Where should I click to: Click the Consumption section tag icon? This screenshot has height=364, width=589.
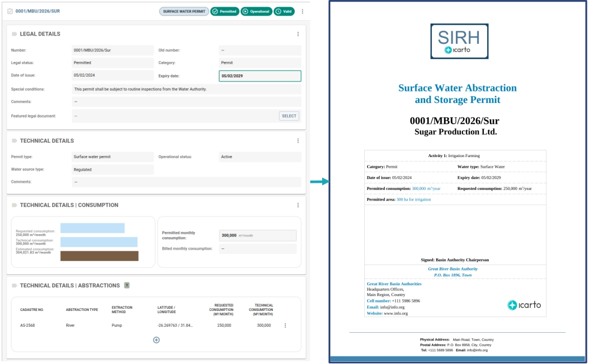click(x=14, y=205)
